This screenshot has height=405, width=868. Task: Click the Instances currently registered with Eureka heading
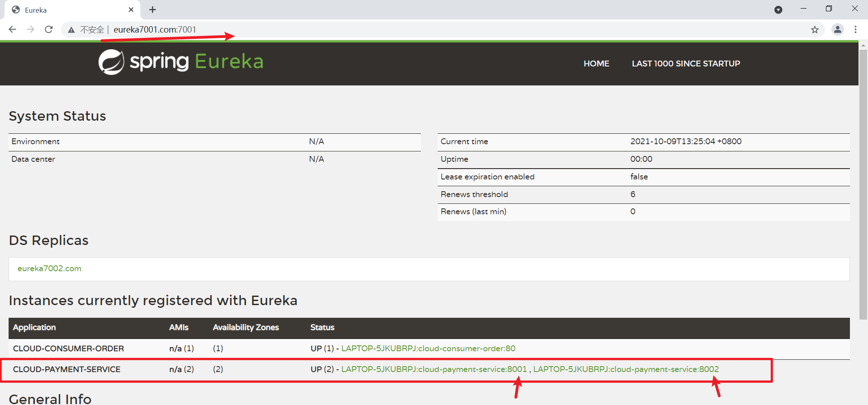153,301
